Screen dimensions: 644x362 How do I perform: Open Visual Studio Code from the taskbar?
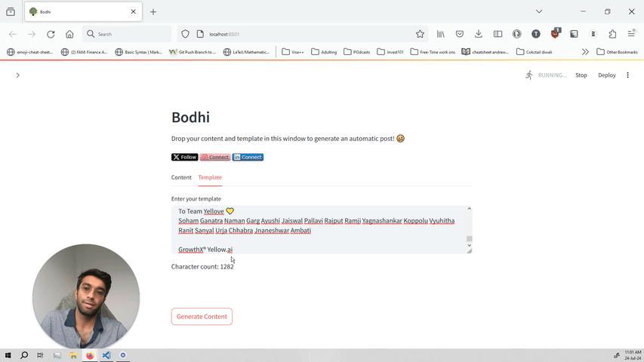(x=106, y=355)
